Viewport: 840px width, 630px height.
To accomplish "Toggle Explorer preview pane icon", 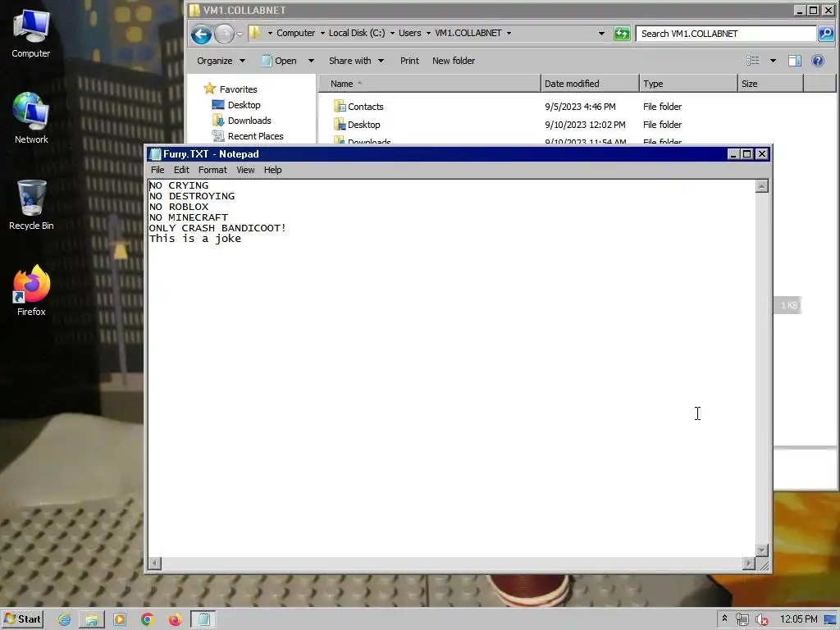I will (x=795, y=61).
